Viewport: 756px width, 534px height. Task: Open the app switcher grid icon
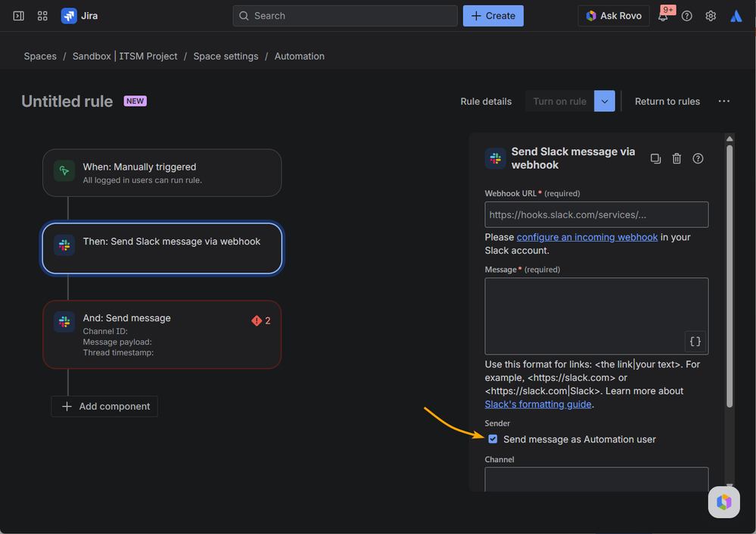tap(42, 16)
